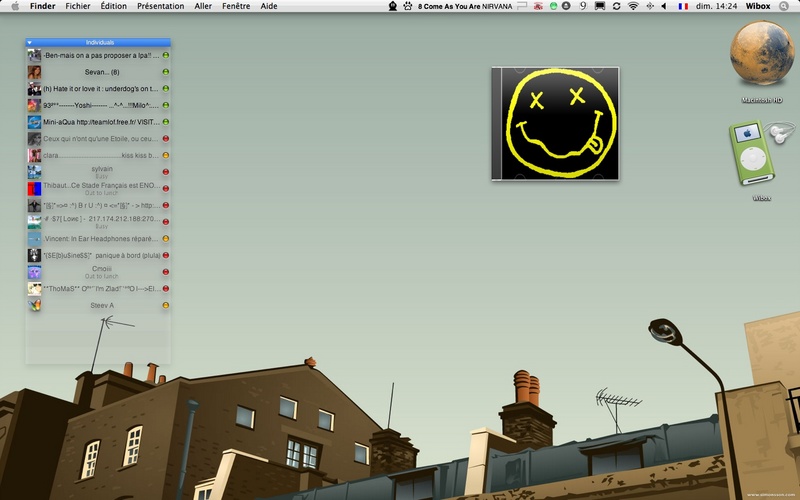The width and height of the screenshot is (800, 500).
Task: Click avatar of Mini-aQua contact
Action: pyautogui.click(x=34, y=122)
